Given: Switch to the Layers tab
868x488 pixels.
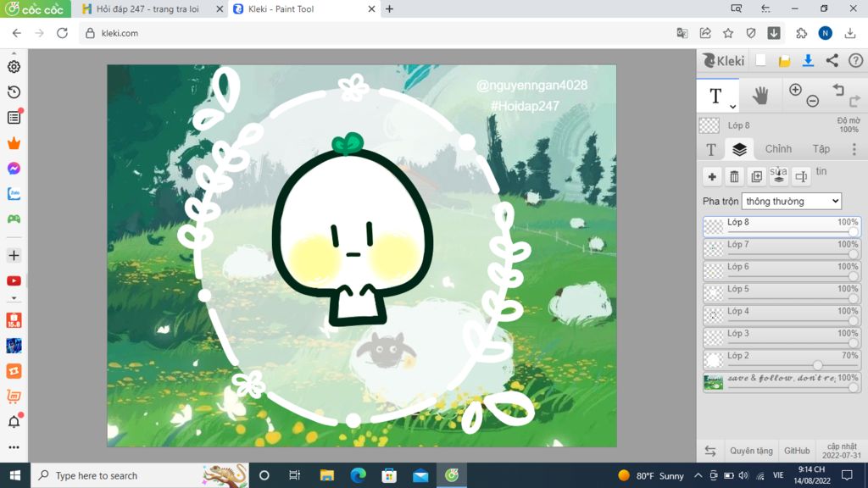Looking at the screenshot, I should (739, 149).
